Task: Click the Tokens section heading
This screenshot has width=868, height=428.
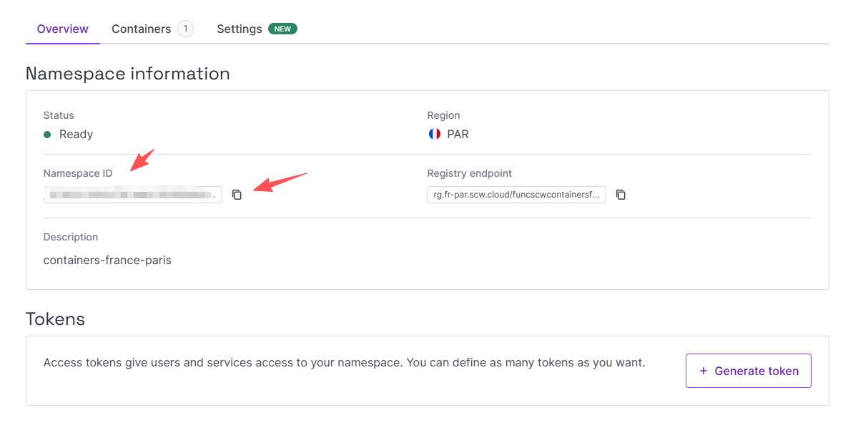Action: tap(55, 318)
